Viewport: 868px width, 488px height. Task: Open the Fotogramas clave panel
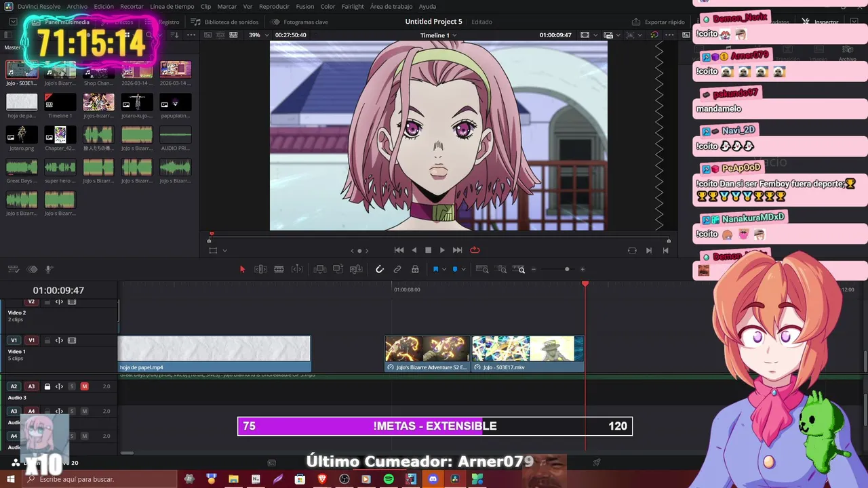click(x=299, y=22)
